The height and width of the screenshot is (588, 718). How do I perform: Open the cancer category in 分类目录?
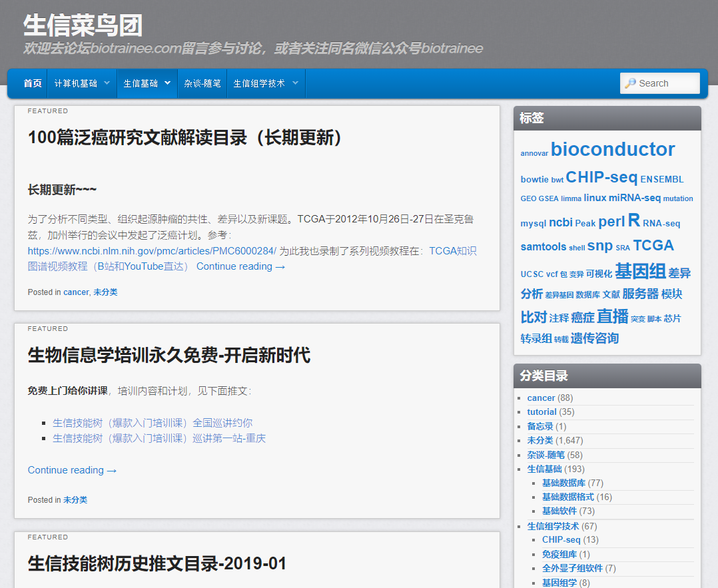541,398
